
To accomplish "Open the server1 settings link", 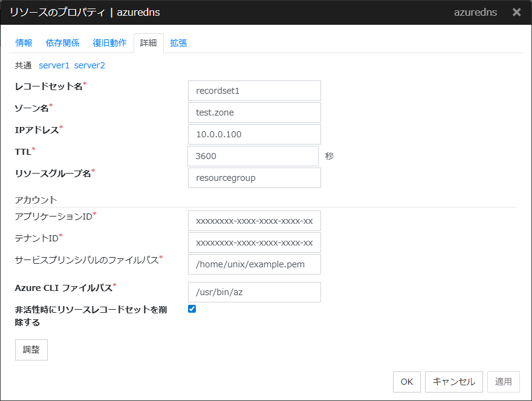I will tap(54, 65).
